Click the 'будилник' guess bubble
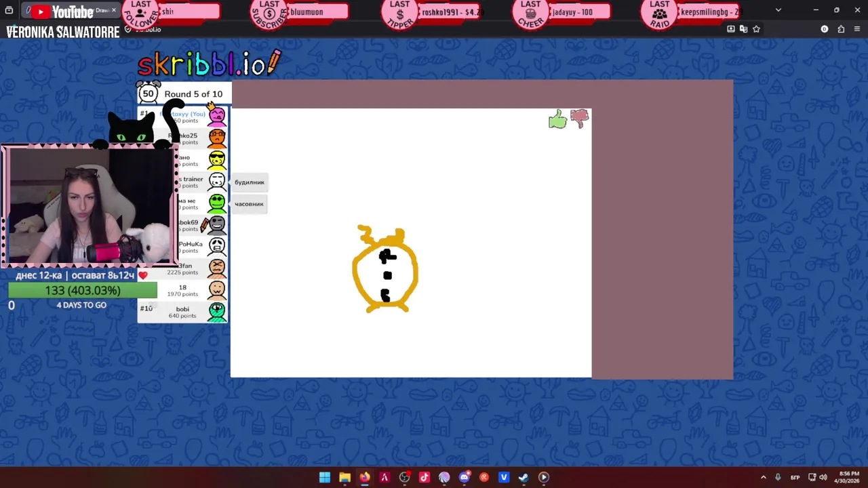The image size is (868, 488). click(x=250, y=182)
